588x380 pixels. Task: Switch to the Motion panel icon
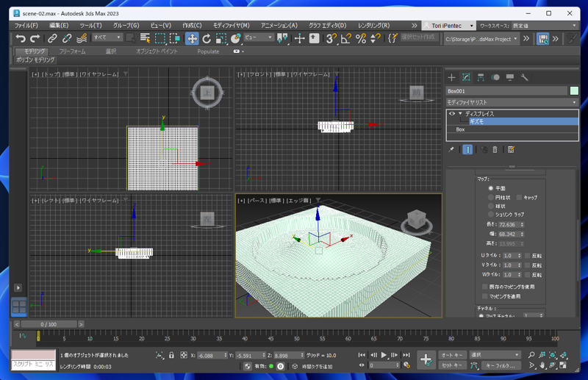(495, 78)
